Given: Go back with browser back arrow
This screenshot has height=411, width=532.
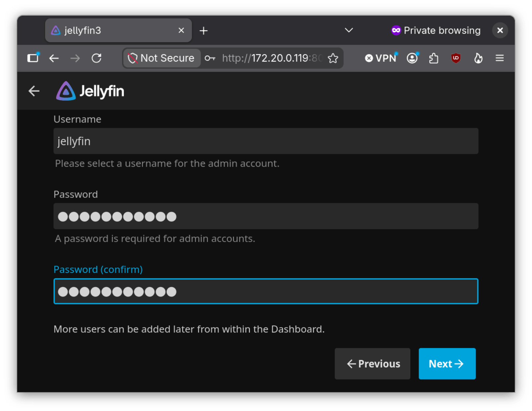Looking at the screenshot, I should pos(54,58).
